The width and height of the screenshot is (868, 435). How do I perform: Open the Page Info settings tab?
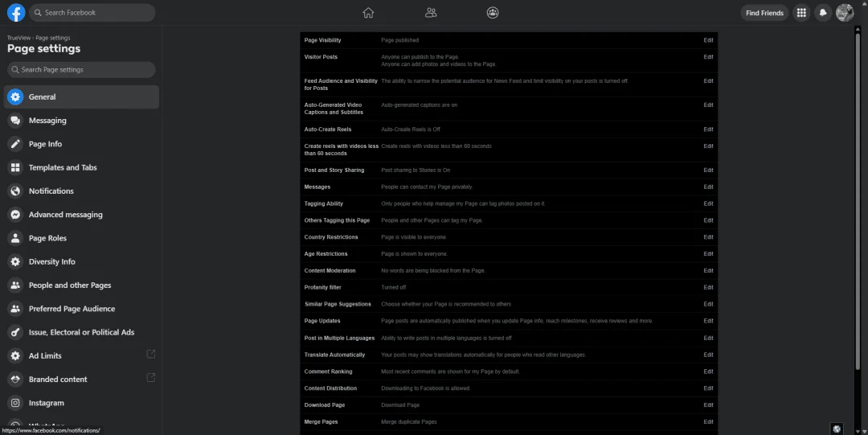pos(81,144)
